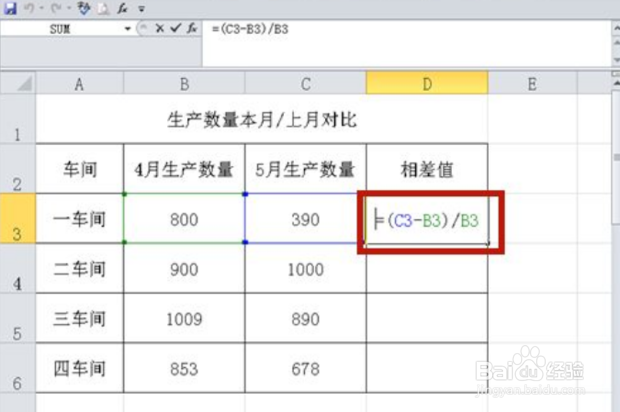The width and height of the screenshot is (620, 412).
Task: Click the 5月生产数量 header cell
Action: [306, 169]
